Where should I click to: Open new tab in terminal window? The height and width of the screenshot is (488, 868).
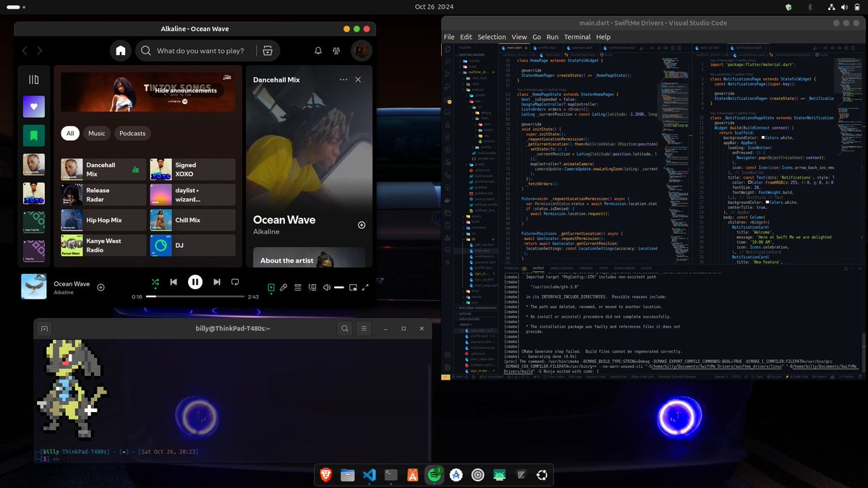(x=44, y=328)
